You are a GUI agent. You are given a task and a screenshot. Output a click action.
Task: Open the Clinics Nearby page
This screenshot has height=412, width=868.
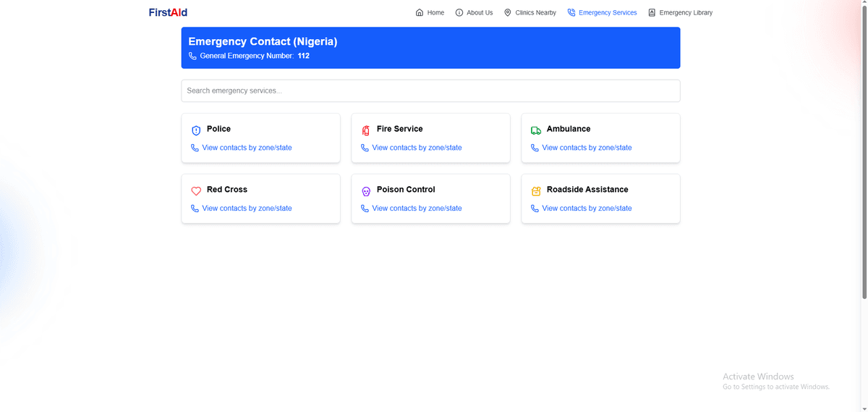(x=535, y=12)
